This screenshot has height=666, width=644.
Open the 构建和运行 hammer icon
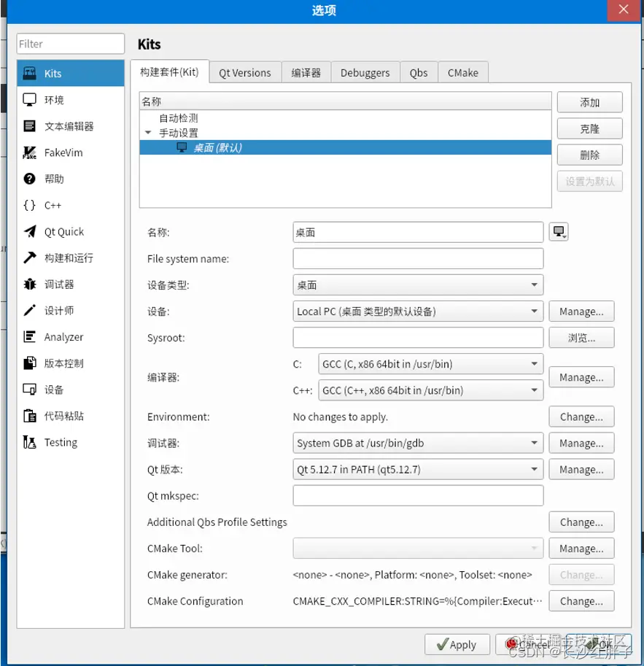[29, 258]
